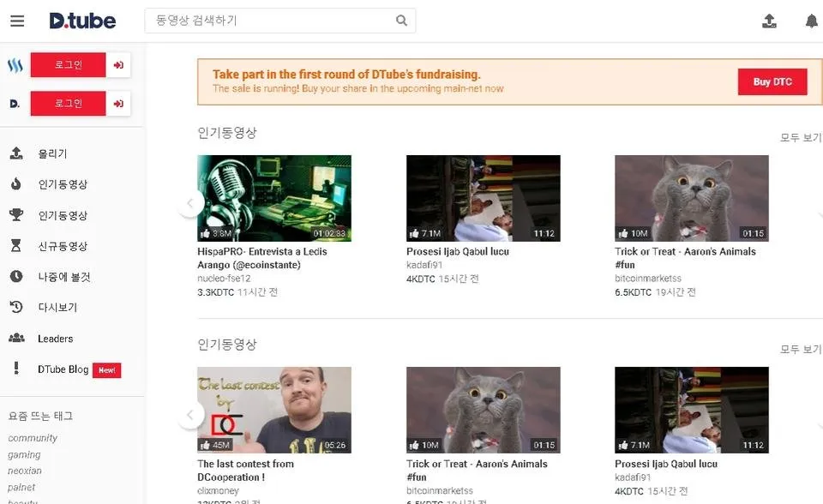Viewport: 823px width, 504px height.
Task: Click the upload icon in header
Action: point(769,21)
